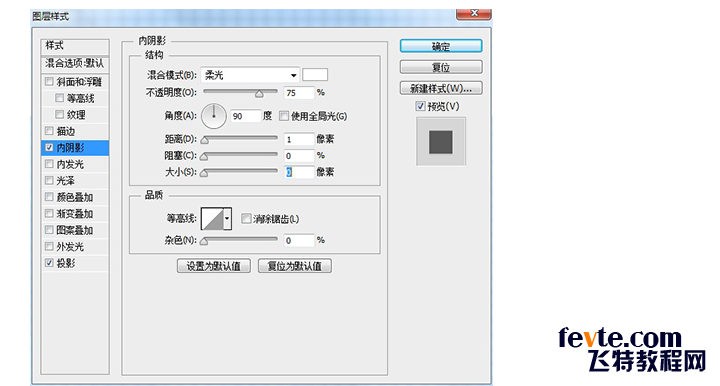
Task: Uncheck the 内阴影 checkbox
Action: (x=49, y=147)
